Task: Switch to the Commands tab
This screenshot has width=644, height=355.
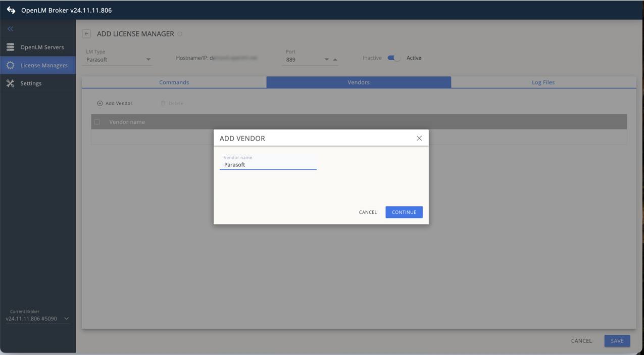Action: click(174, 82)
